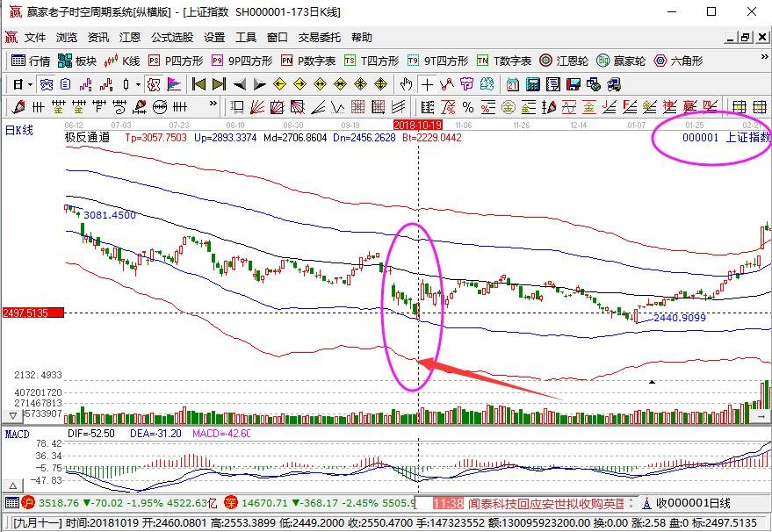Screen dimensions: 772x532
Task: Open the 江恩 menu
Action: pos(129,38)
